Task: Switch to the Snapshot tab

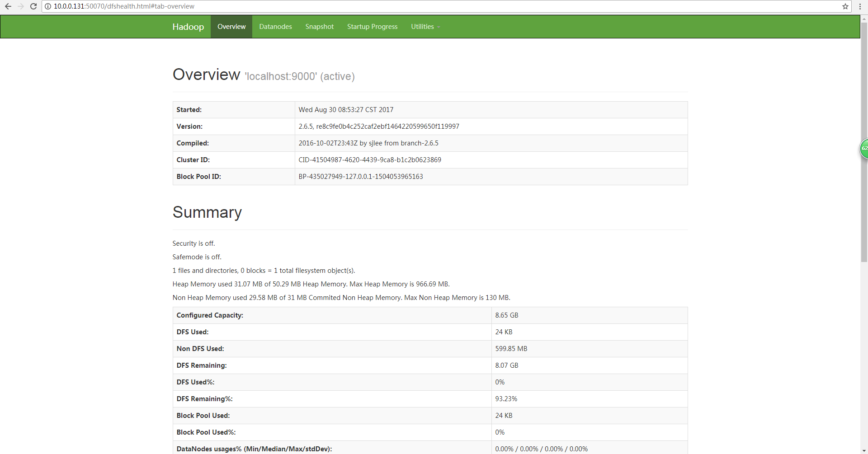Action: coord(319,27)
